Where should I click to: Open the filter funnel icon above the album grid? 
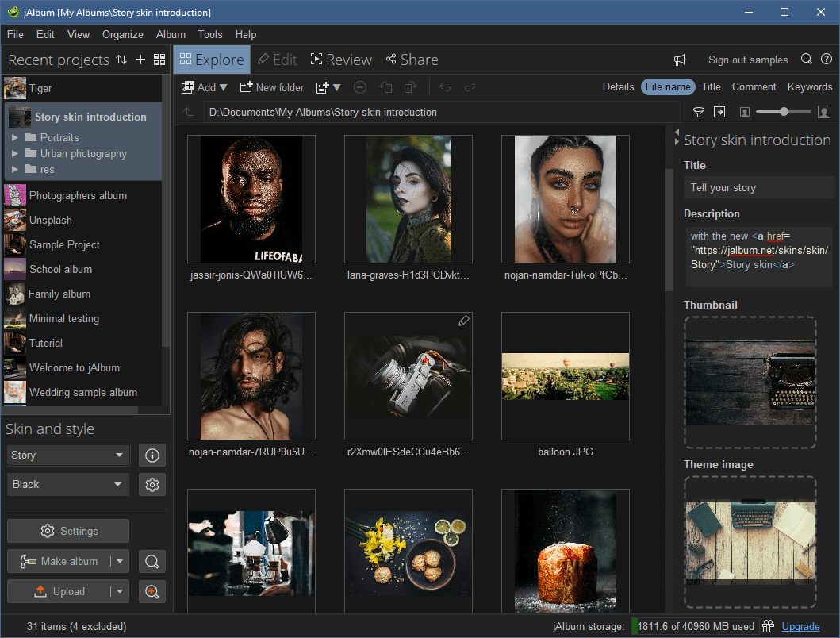click(x=698, y=112)
